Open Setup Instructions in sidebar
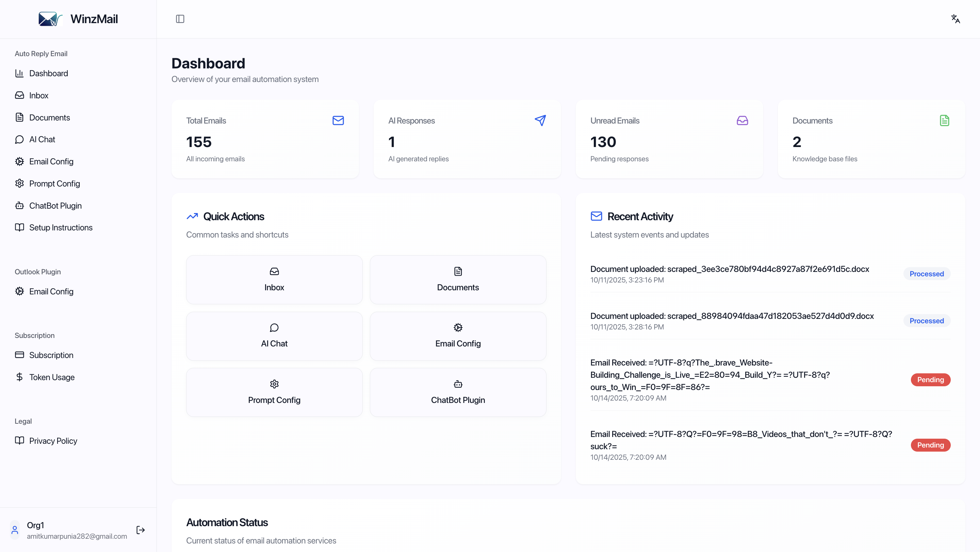This screenshot has height=552, width=980. tap(61, 227)
